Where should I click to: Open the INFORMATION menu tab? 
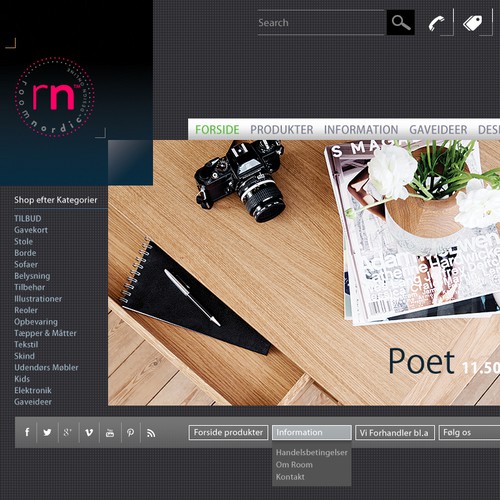click(x=361, y=130)
